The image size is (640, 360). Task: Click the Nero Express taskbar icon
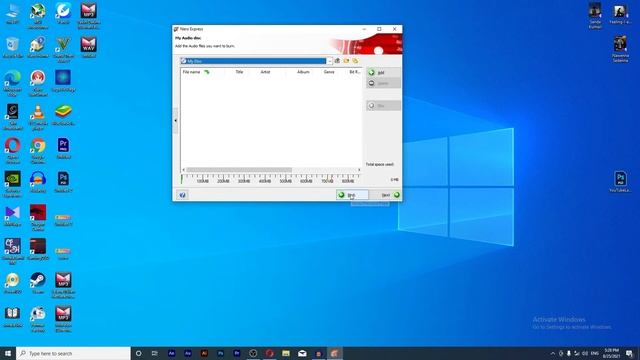click(x=334, y=353)
